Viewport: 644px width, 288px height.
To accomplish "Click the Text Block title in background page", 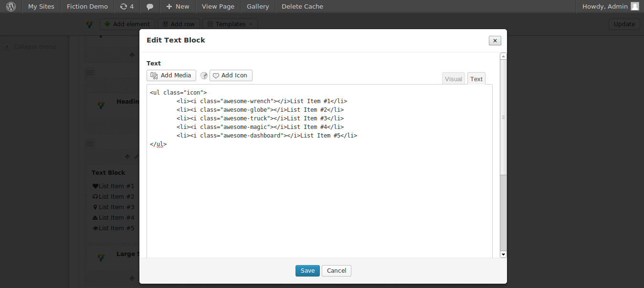I will [108, 173].
